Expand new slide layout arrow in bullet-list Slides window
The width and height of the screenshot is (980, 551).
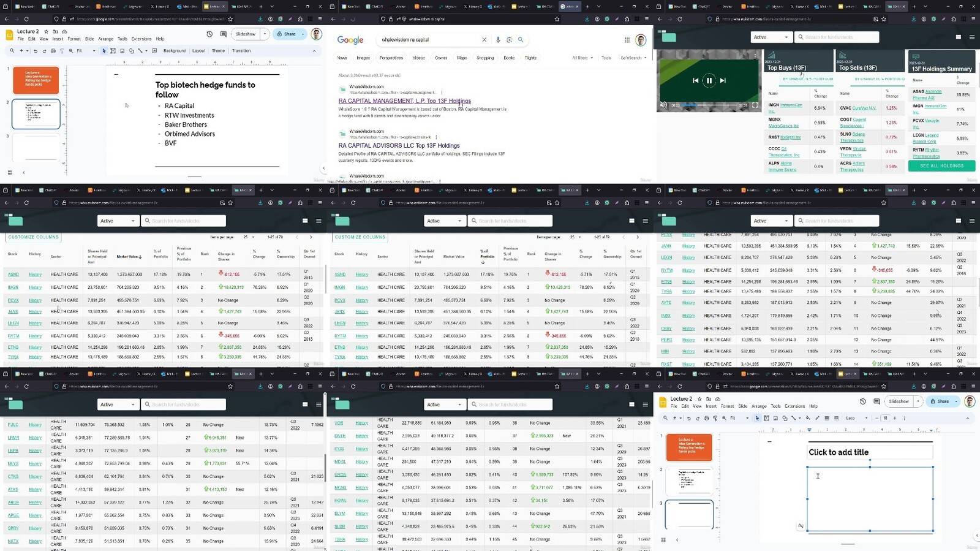click(x=27, y=51)
